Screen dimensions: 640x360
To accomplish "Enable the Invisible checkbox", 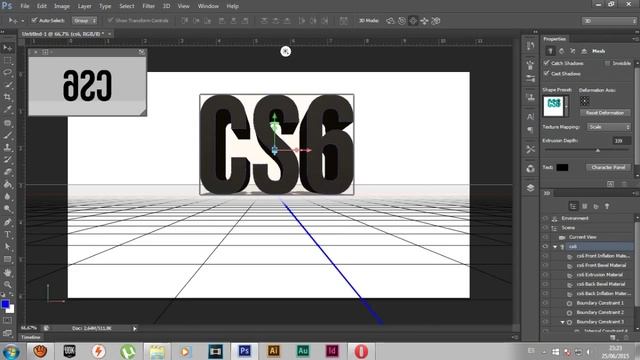I will (x=607, y=63).
